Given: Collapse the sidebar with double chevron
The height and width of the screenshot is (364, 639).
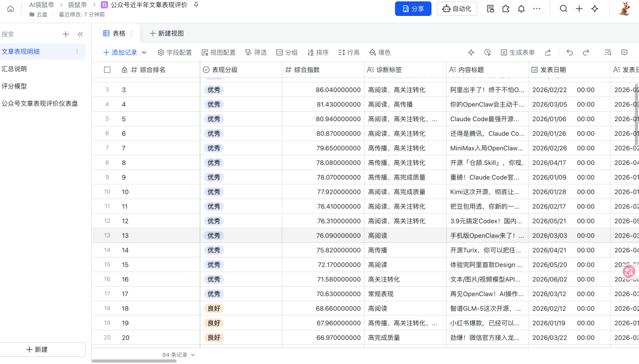Looking at the screenshot, I should [x=80, y=34].
